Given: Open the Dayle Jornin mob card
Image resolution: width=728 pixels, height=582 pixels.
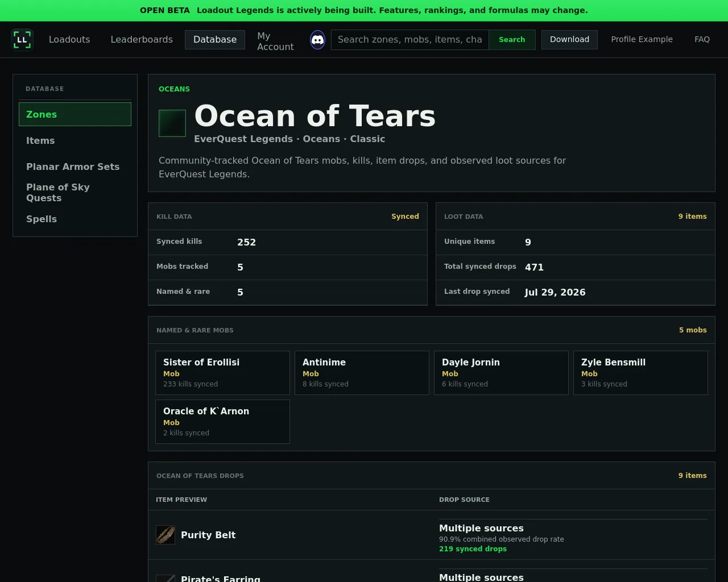Looking at the screenshot, I should tap(501, 373).
